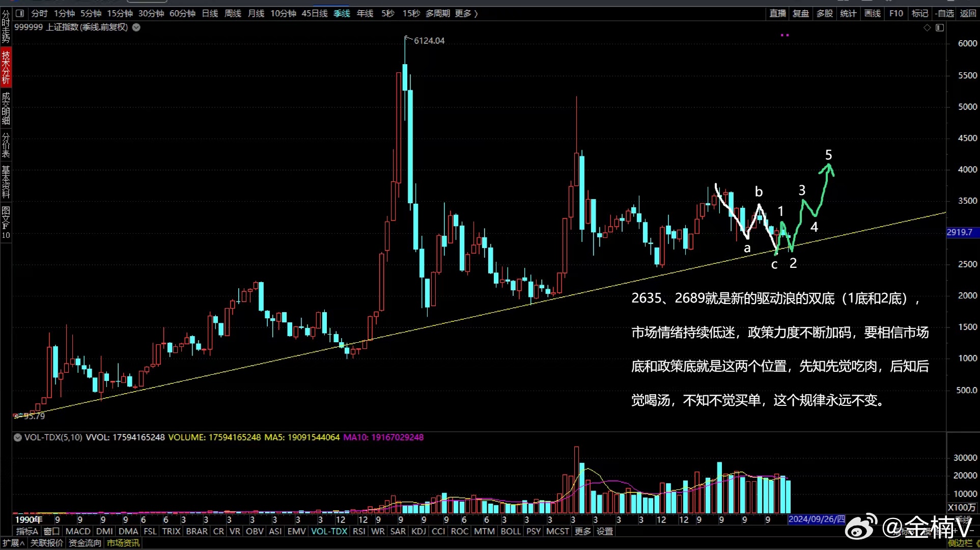This screenshot has height=550, width=980.
Task: Click the 复盘 button
Action: (801, 13)
